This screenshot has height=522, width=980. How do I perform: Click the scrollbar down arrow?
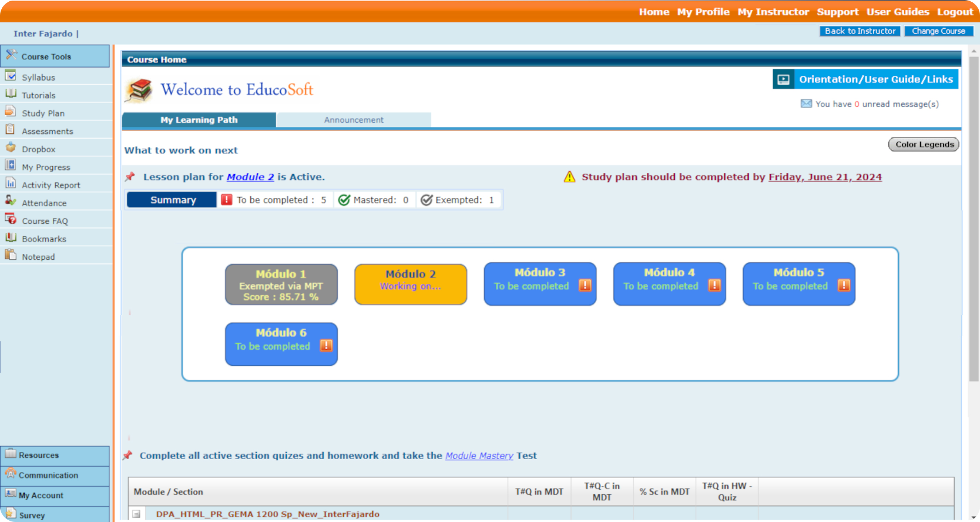pos(974,517)
